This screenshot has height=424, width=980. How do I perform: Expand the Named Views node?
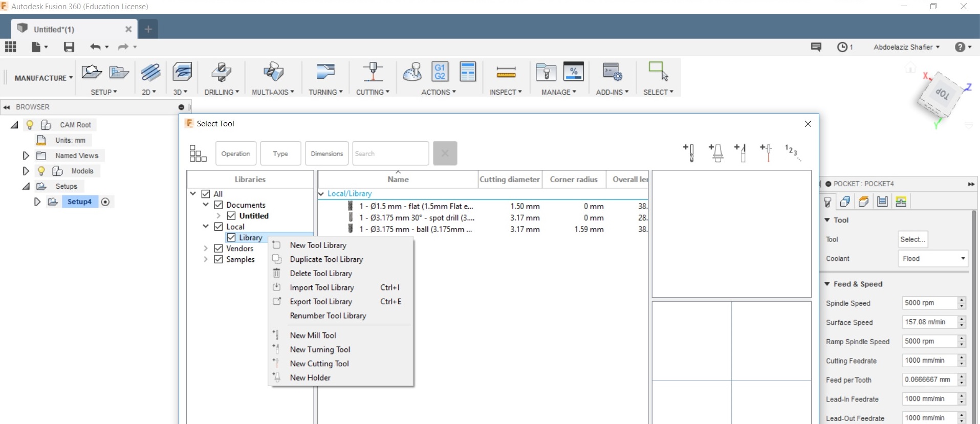tap(26, 155)
